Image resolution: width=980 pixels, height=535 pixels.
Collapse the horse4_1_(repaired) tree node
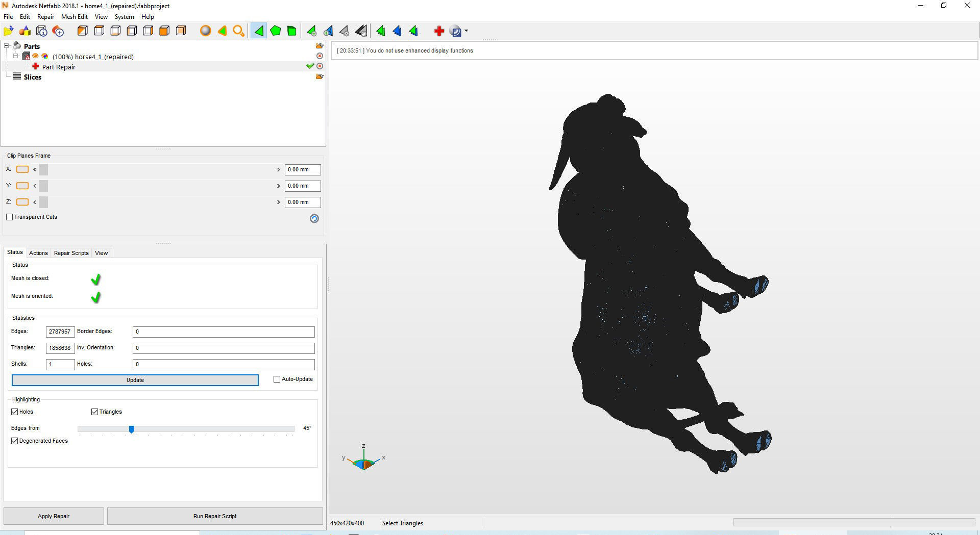click(x=16, y=56)
